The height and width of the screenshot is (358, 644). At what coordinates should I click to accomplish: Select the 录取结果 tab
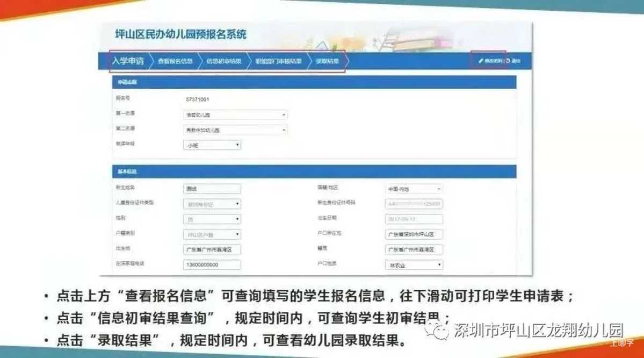(x=327, y=61)
